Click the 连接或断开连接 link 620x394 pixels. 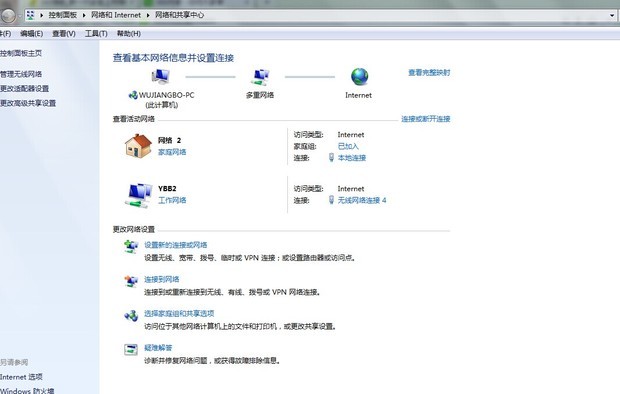tap(425, 119)
